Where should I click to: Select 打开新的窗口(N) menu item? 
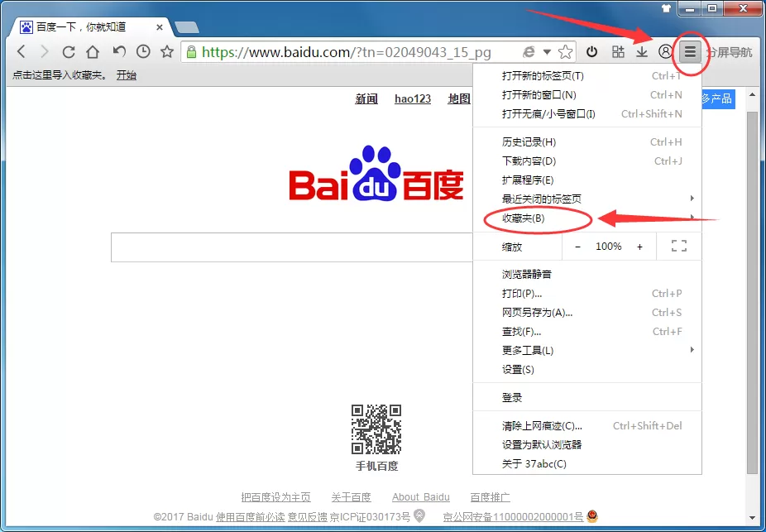[587, 95]
